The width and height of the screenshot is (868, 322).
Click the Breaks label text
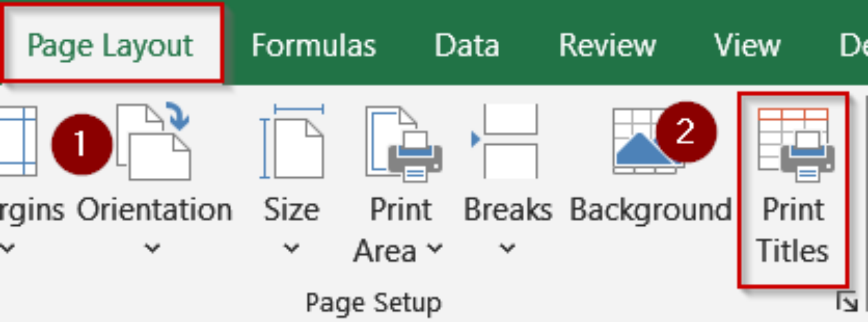point(508,210)
